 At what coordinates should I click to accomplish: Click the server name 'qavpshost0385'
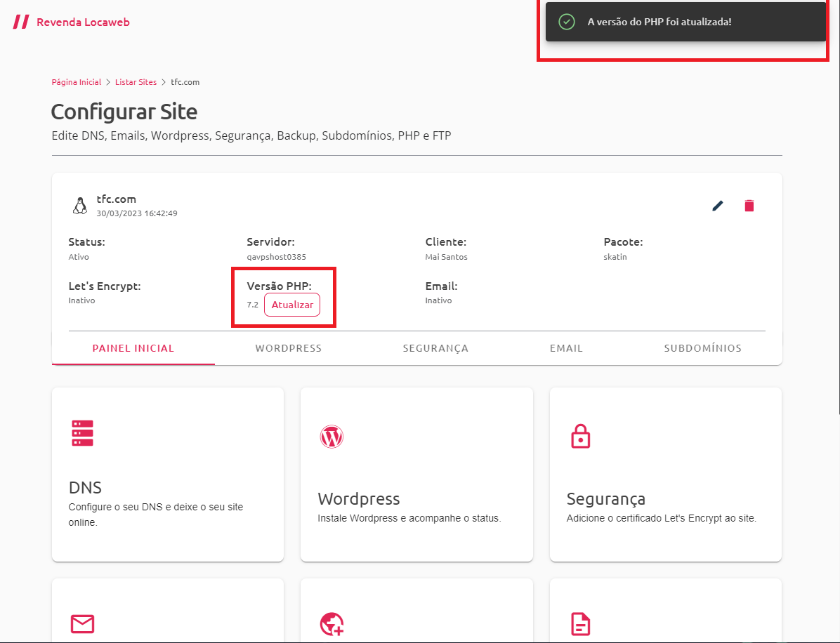[277, 257]
